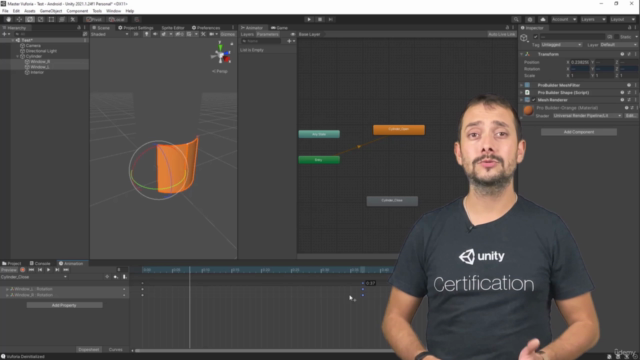
Task: Toggle scene lighting lightbulb icon
Action: [147, 34]
